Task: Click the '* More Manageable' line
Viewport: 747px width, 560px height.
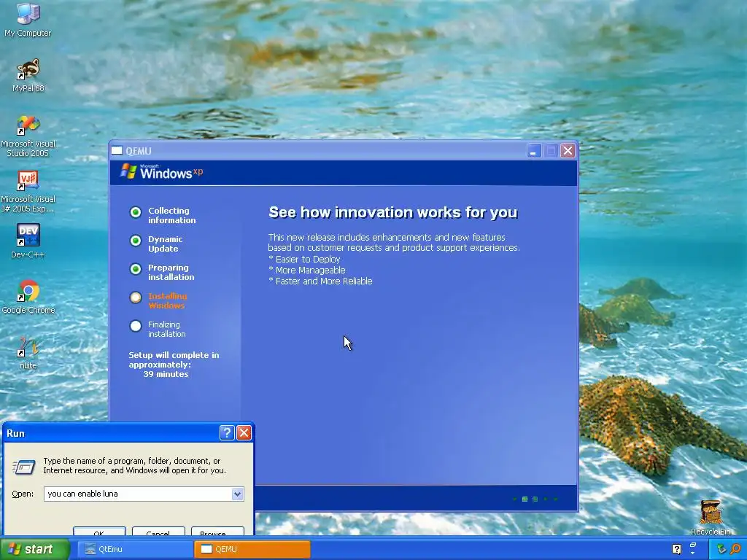Action: click(x=307, y=270)
